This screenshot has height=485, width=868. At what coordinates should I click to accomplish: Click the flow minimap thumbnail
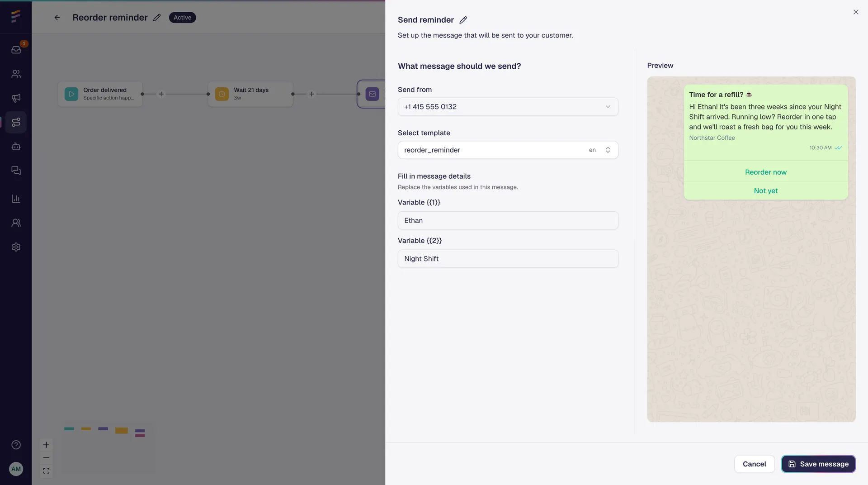pos(108,448)
